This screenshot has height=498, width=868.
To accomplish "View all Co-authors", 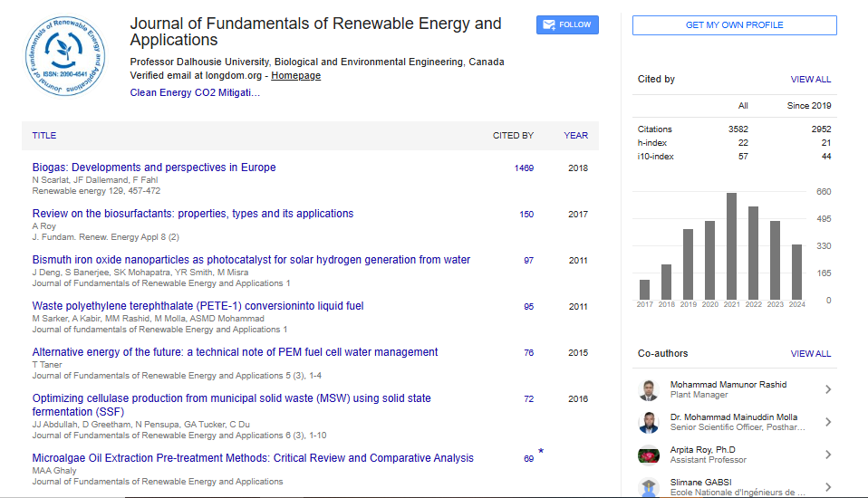I will coord(810,354).
